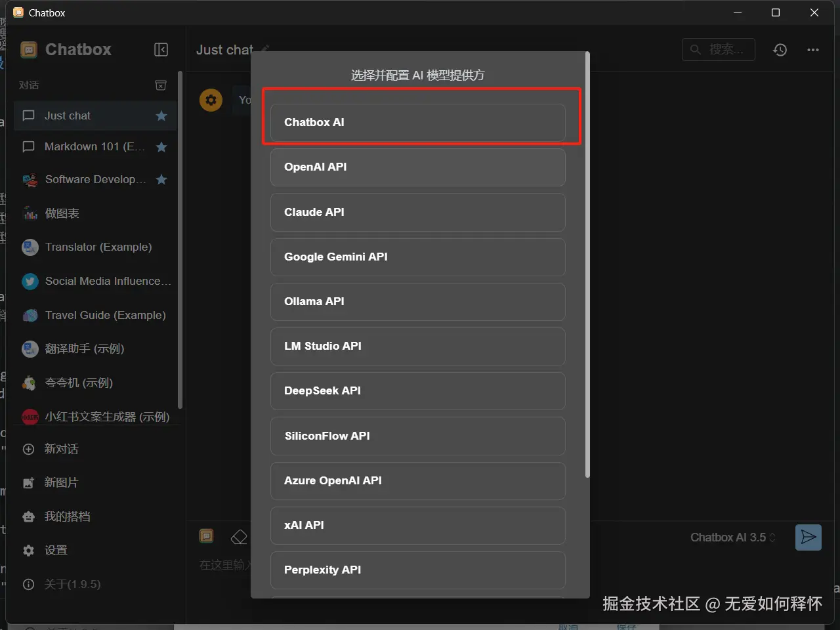
Task: Click the 搜索 search field
Action: click(x=719, y=50)
